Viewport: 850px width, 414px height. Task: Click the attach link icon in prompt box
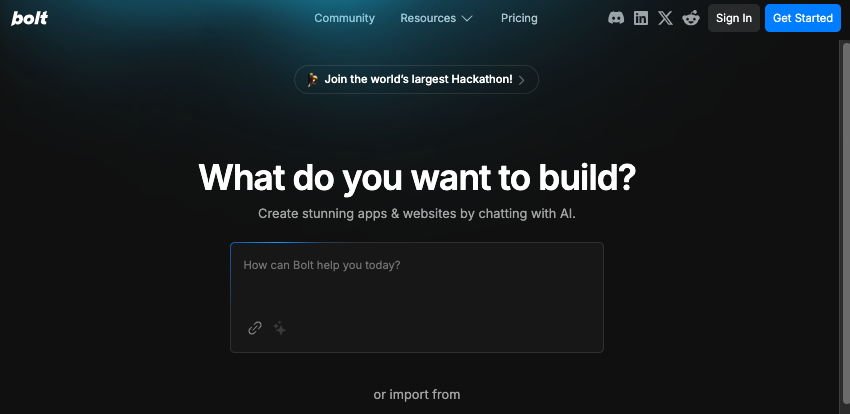(255, 328)
